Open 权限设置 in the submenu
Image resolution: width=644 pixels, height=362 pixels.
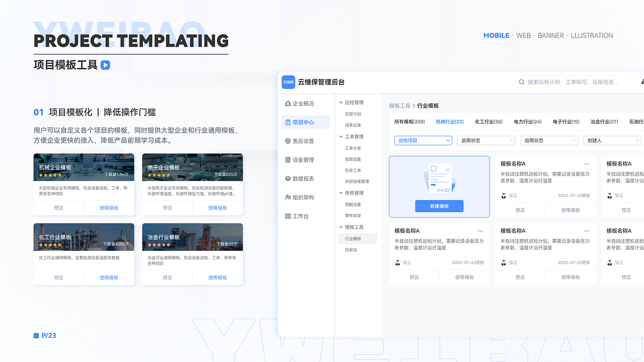click(x=353, y=159)
